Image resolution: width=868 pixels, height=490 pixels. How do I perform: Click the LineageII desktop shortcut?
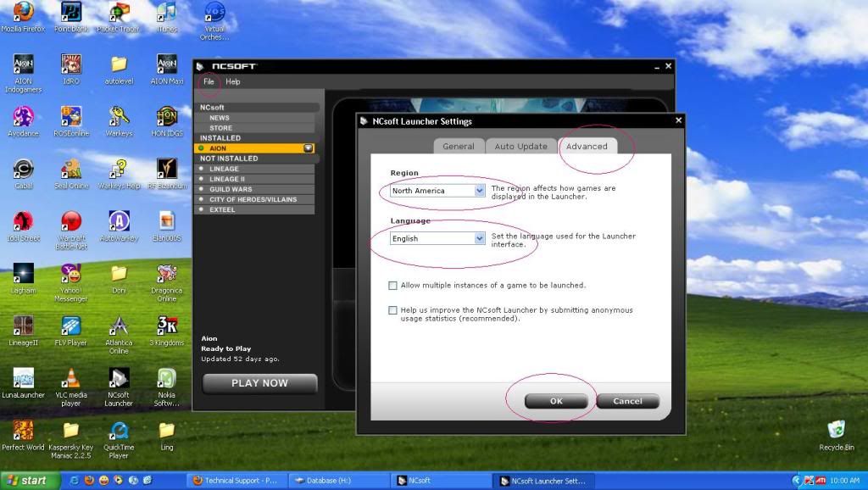tap(23, 326)
